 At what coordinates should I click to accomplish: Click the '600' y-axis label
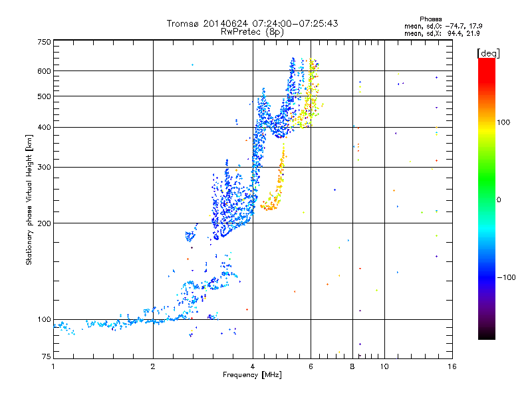tap(45, 71)
